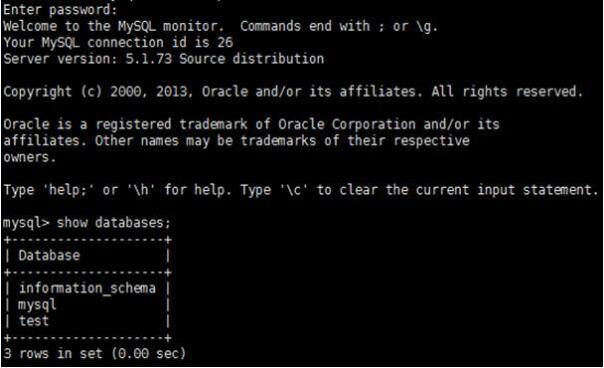Click the 'Database' column header
The image size is (604, 368).
tap(49, 255)
